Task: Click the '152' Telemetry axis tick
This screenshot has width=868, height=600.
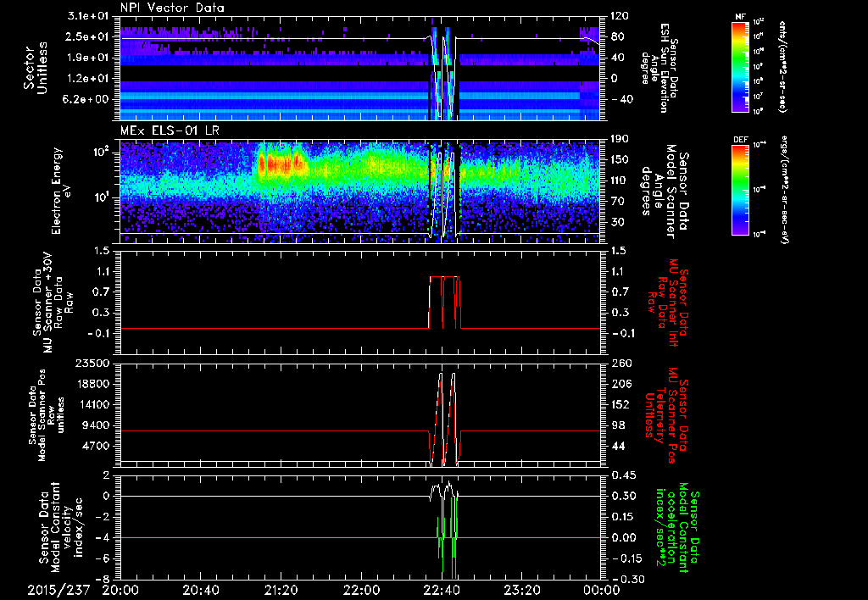Action: point(620,404)
